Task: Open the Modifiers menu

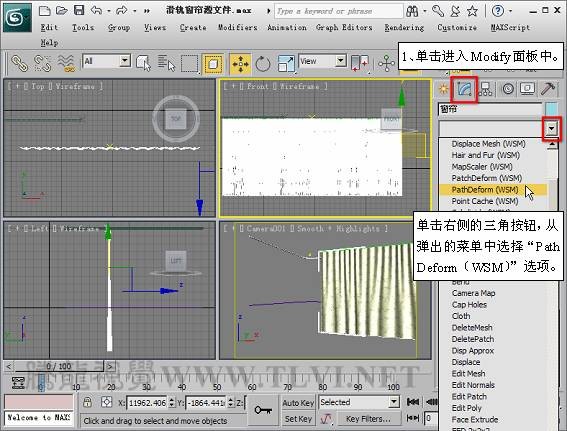Action: 238,27
